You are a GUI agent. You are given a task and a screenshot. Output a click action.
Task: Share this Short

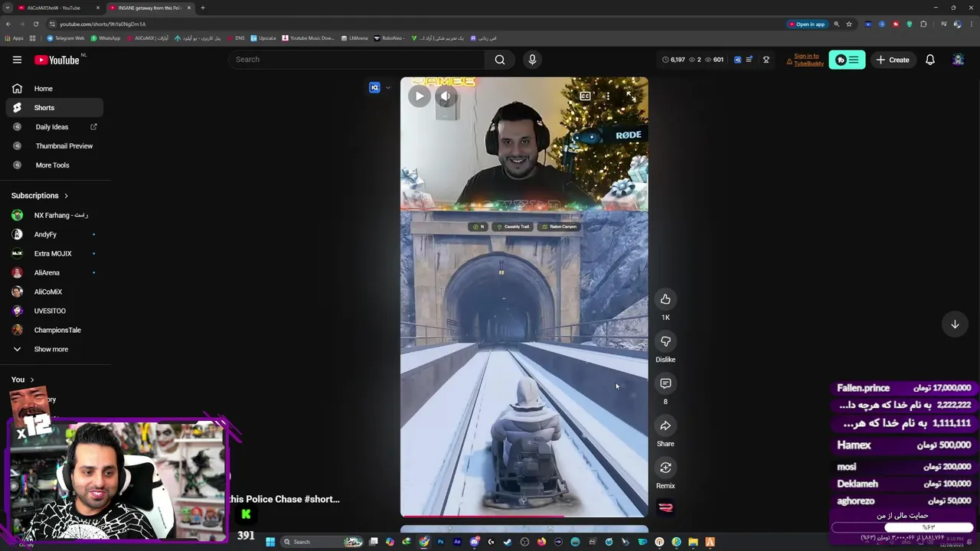(665, 425)
